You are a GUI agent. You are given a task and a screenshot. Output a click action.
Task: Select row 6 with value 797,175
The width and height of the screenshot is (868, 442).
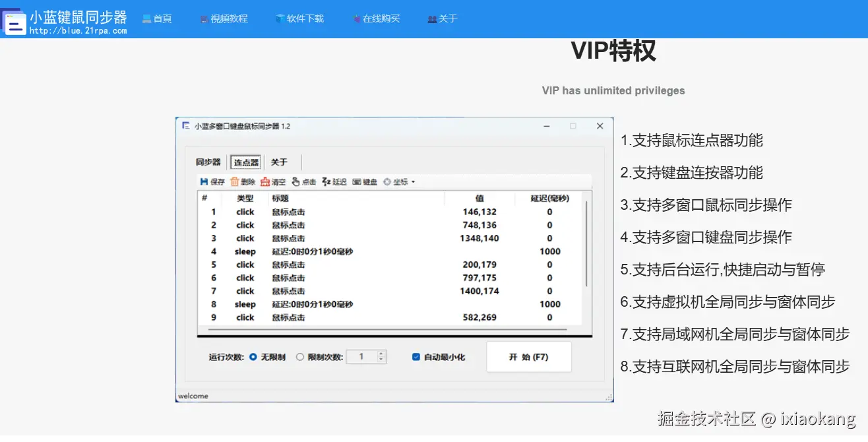point(390,278)
